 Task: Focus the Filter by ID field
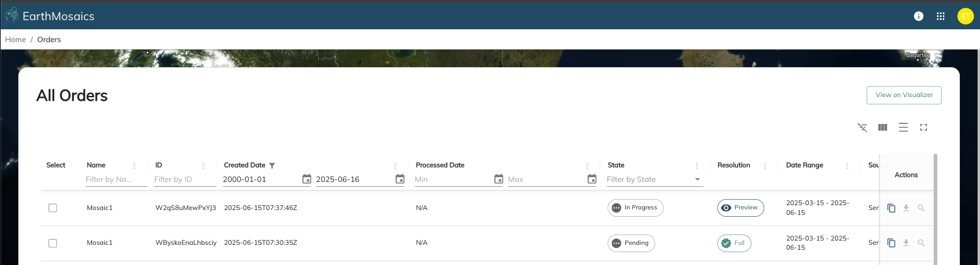(x=185, y=180)
